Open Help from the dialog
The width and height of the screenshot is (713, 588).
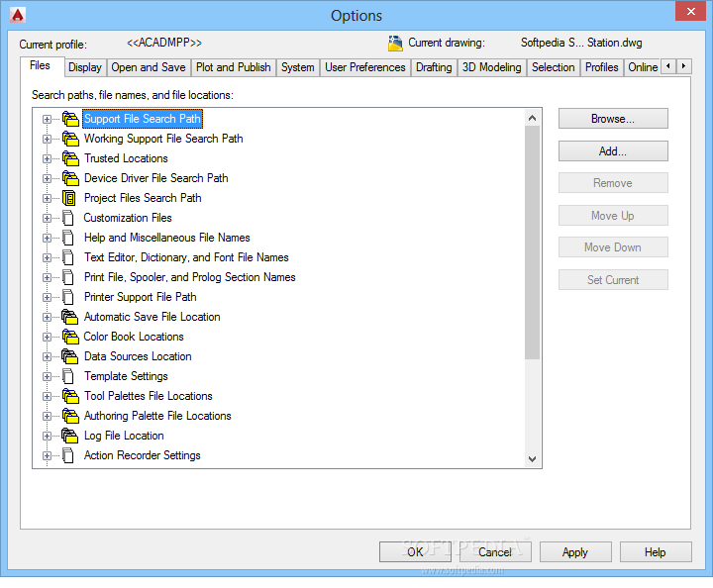point(656,551)
